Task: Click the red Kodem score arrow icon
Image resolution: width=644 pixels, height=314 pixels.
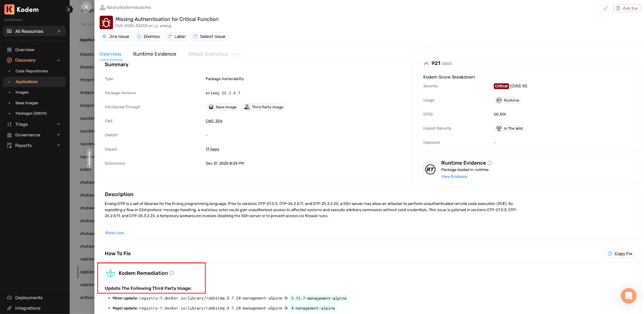Action: tap(426, 64)
